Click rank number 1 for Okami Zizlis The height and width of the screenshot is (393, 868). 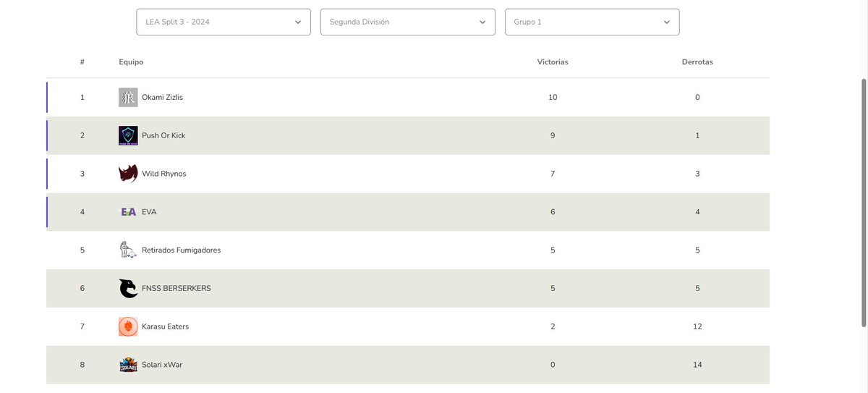click(x=82, y=98)
